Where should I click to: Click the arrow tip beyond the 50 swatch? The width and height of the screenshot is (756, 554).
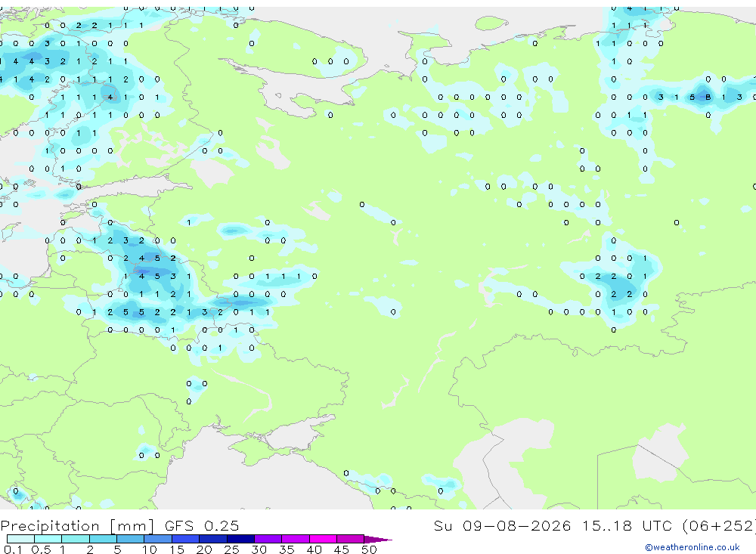378,539
